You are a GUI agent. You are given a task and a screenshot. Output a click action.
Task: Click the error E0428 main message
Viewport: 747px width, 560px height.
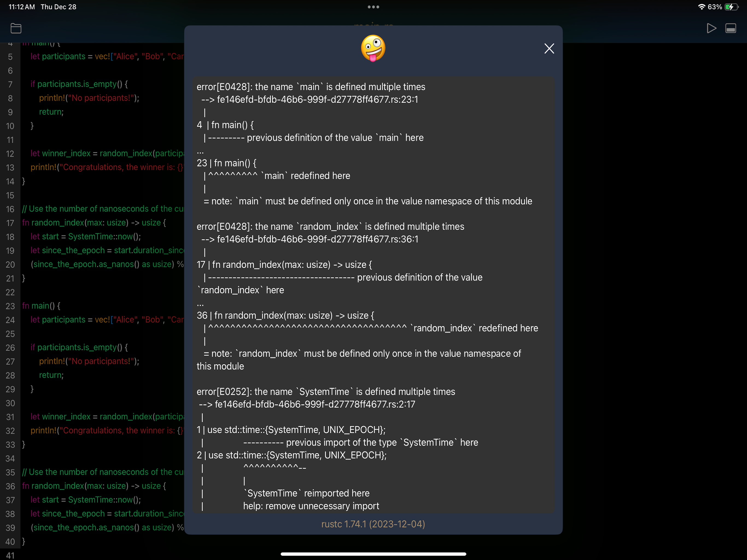(x=311, y=87)
